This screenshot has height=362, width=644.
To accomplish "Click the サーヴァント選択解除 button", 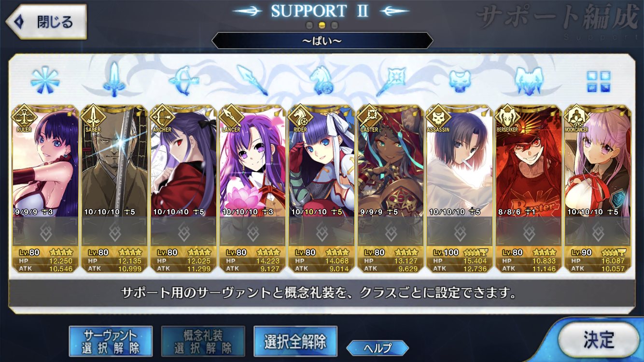I will tap(111, 341).
